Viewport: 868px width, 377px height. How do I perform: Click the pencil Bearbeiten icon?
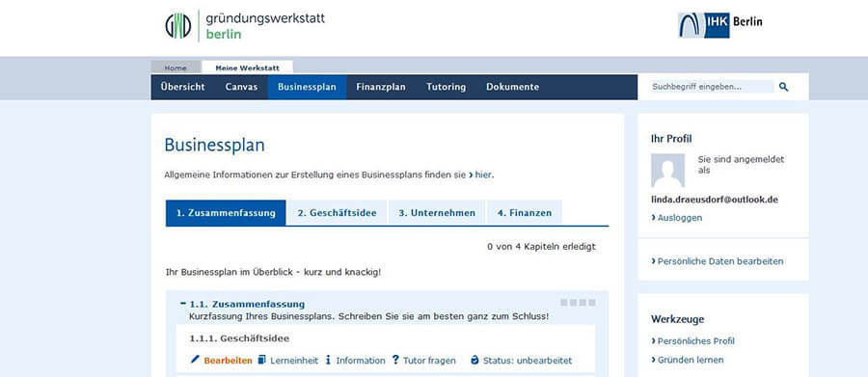pyautogui.click(x=194, y=360)
